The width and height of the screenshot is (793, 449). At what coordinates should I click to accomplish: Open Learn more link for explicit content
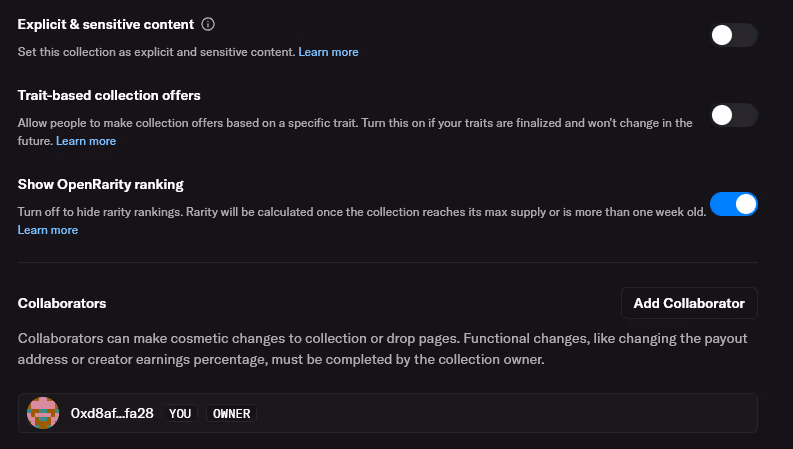point(328,51)
